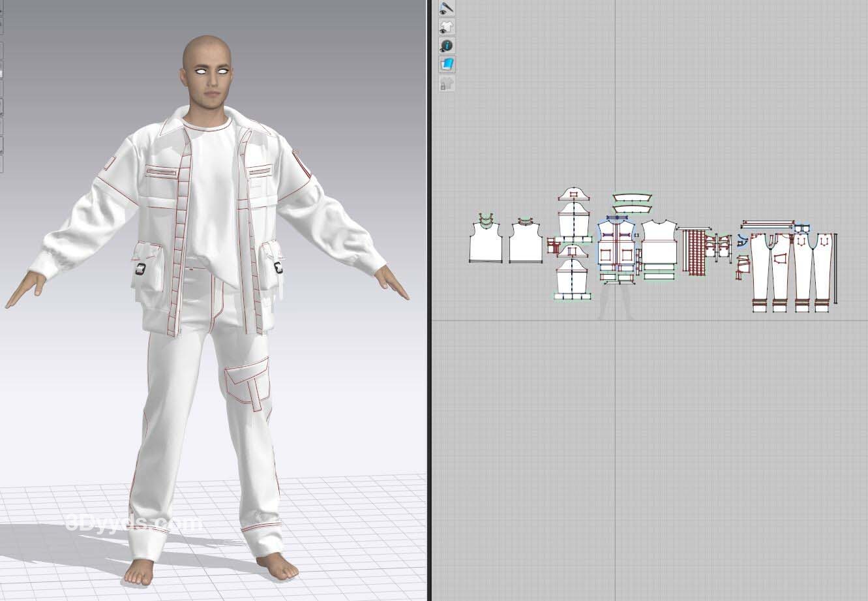Select the jacket front pattern with pockets
Screen dimensions: 868x601
pos(616,247)
